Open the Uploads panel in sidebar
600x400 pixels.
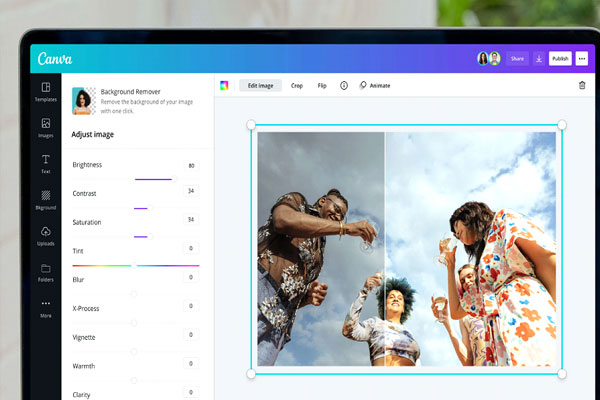46,236
